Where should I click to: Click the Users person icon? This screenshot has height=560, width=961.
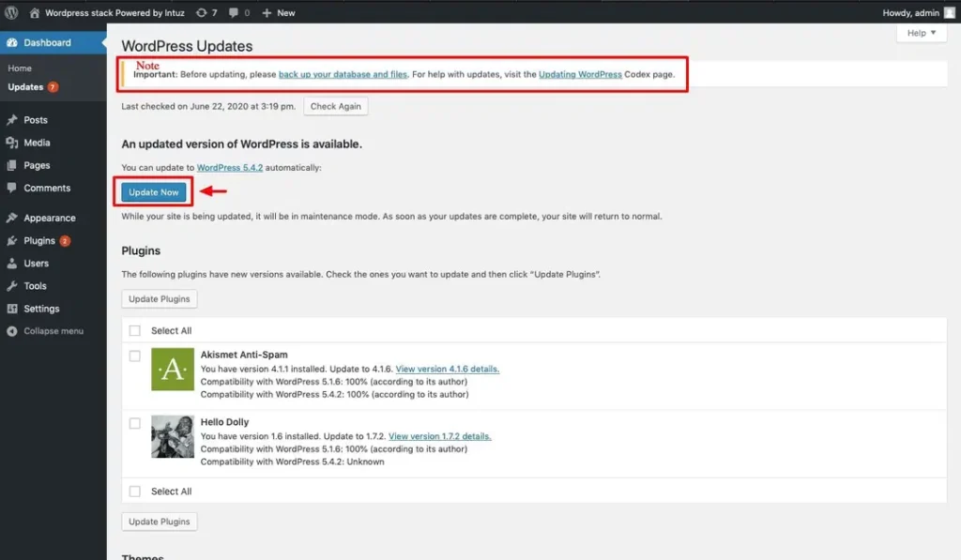pos(11,263)
